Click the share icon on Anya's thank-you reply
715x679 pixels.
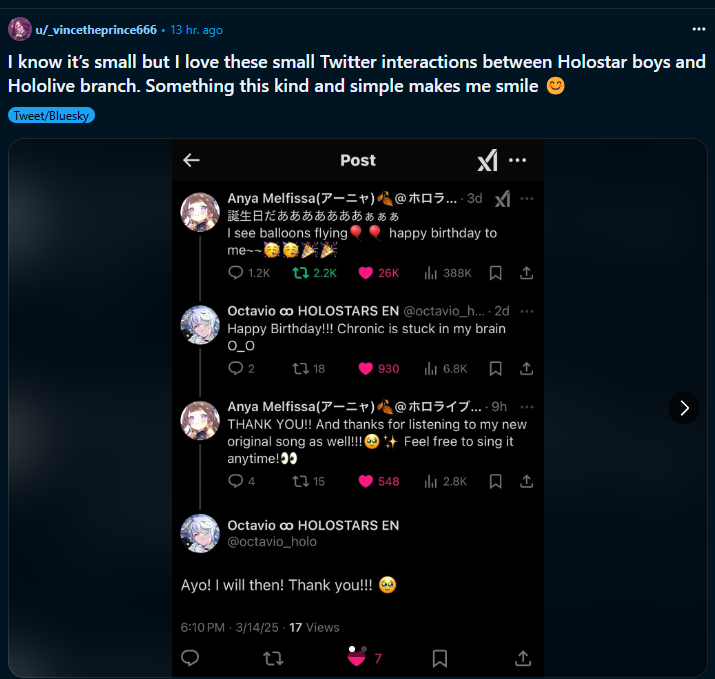tap(526, 481)
